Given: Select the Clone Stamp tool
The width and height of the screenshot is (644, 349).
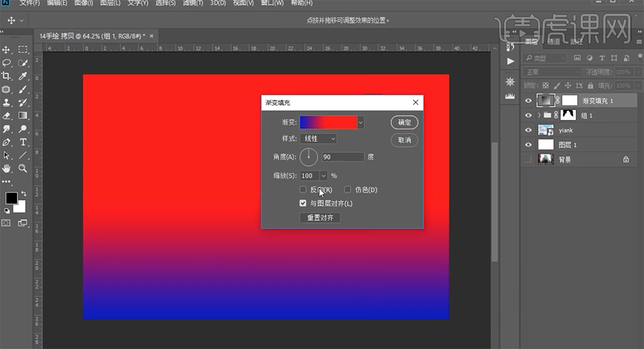Looking at the screenshot, I should click(7, 103).
